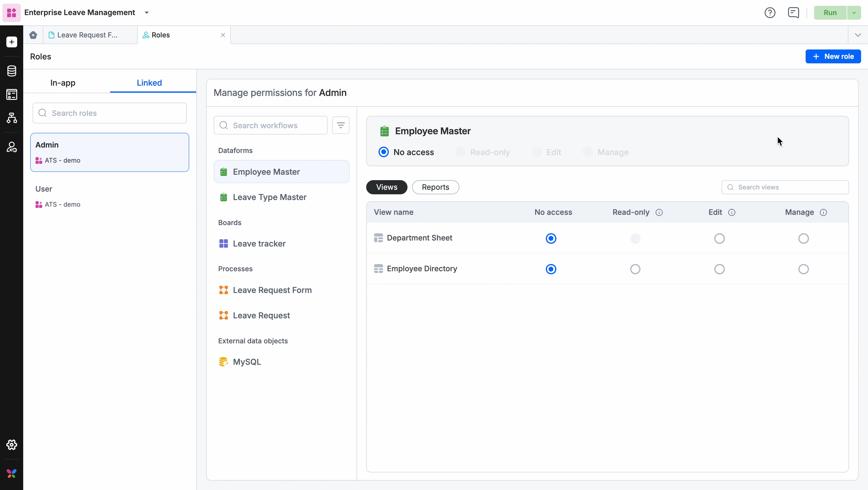Click the filter icon beside Search workflows
The height and width of the screenshot is (490, 868).
(x=341, y=126)
